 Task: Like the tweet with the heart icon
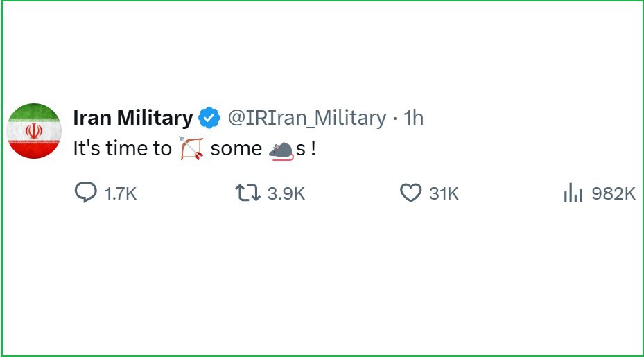(411, 192)
